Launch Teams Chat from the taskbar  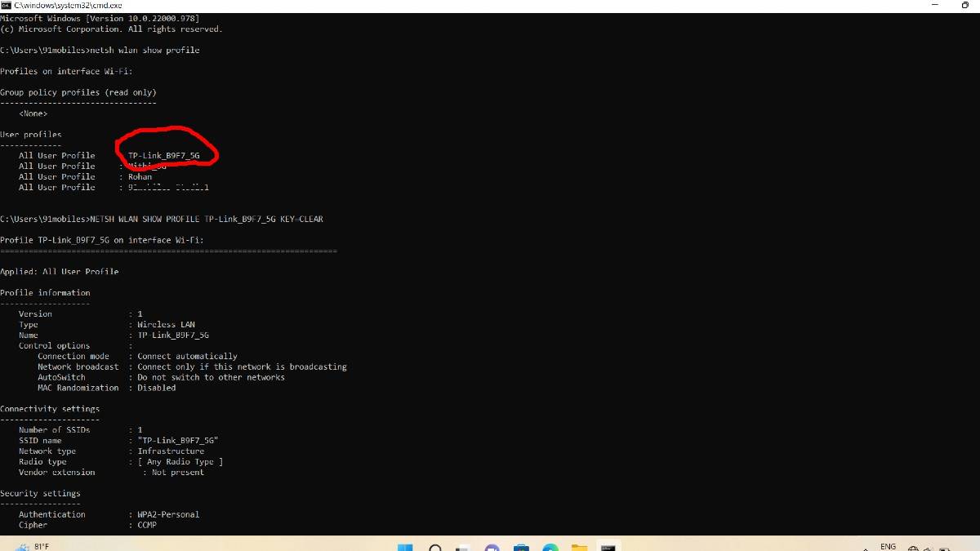coord(492,548)
